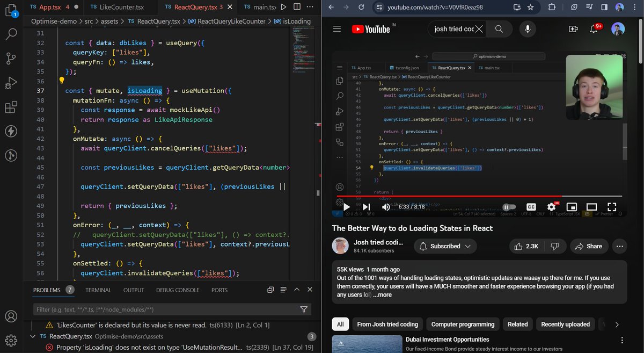Open the Dubai Investment Opportunities ad thumbnail
The height and width of the screenshot is (353, 644).
tap(367, 344)
